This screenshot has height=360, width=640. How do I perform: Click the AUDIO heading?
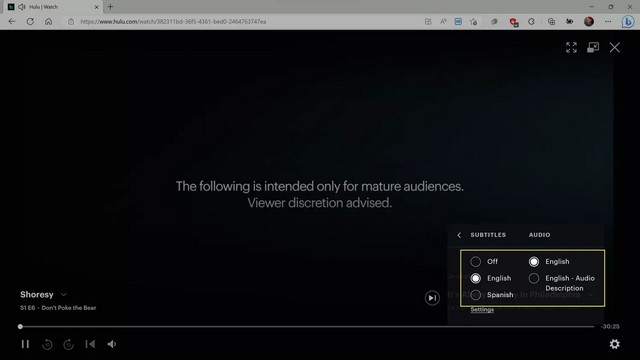[540, 235]
